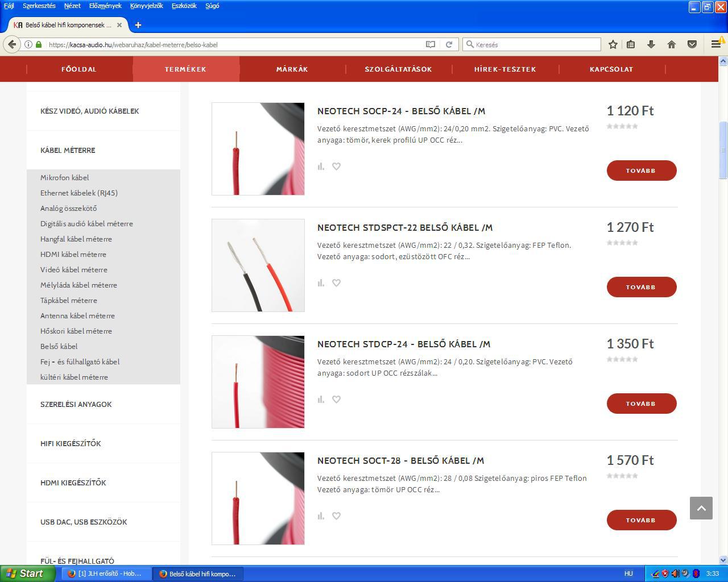Click the volume speaker tray icon

point(675,573)
